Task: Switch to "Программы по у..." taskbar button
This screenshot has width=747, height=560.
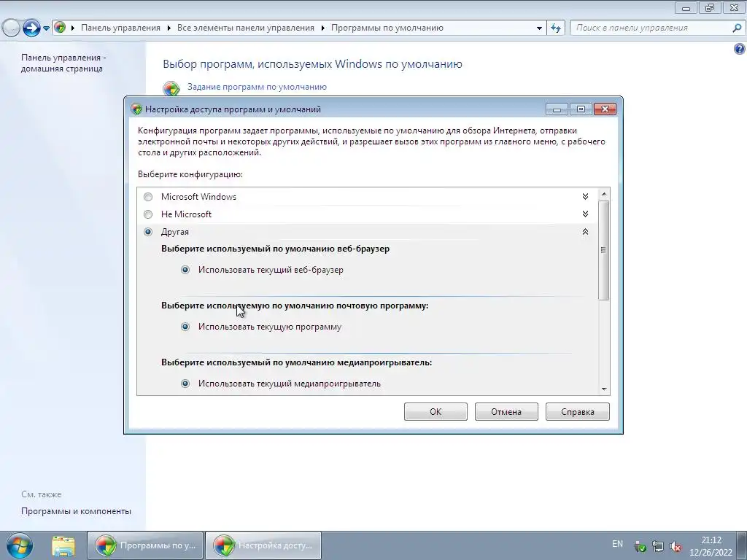Action: (x=145, y=545)
